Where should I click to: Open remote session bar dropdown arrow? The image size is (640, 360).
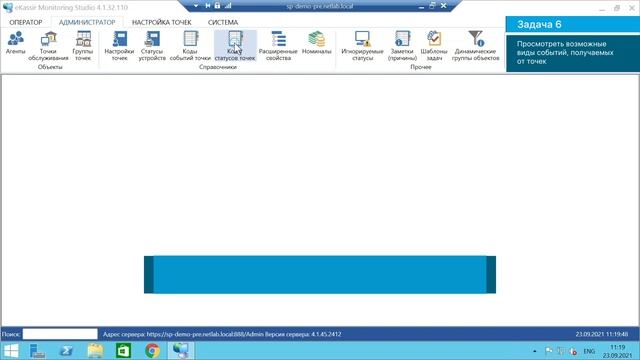point(196,6)
